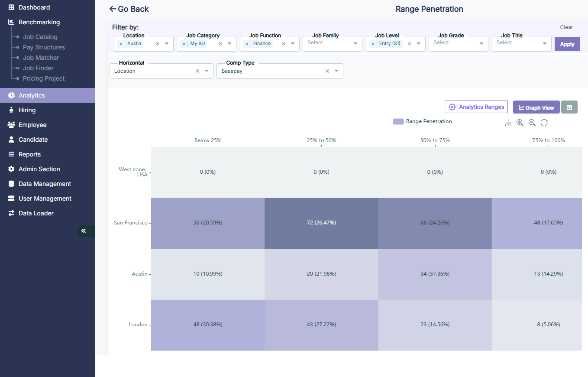Switch to table view using the grid icon

coord(569,107)
